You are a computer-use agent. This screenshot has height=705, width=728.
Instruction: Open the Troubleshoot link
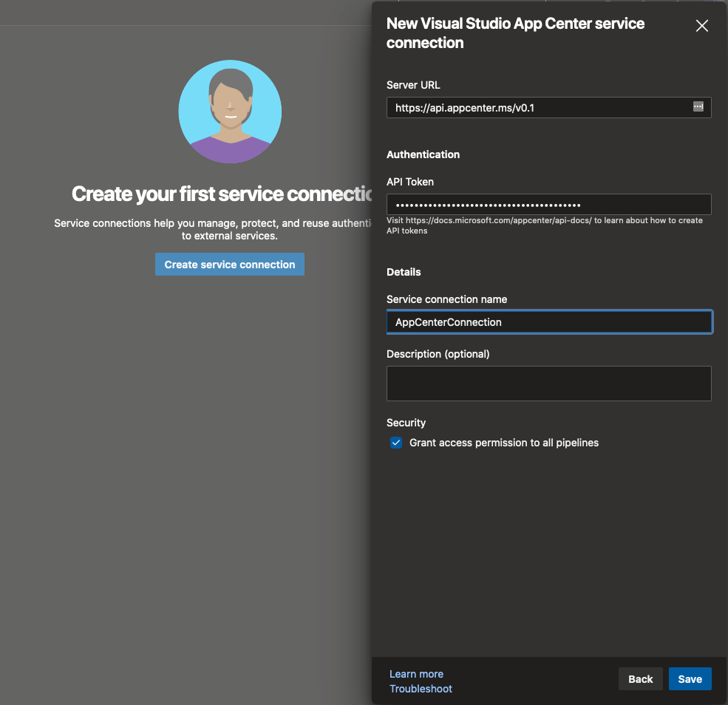[x=421, y=689]
